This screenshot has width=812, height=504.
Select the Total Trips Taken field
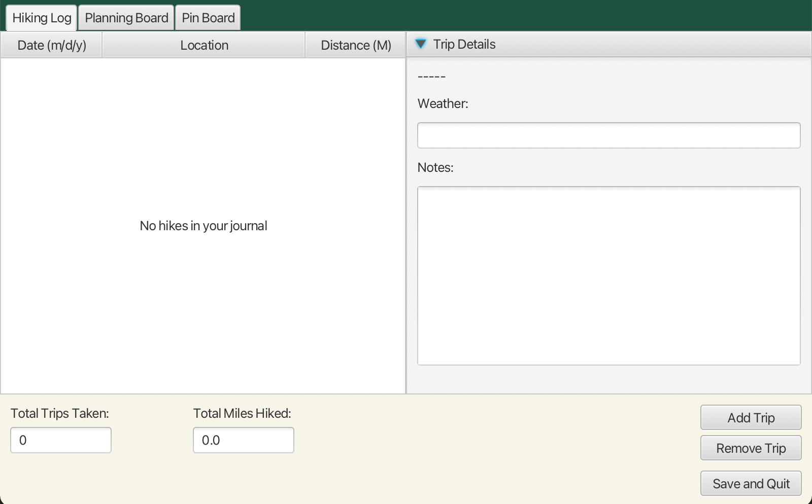click(60, 440)
